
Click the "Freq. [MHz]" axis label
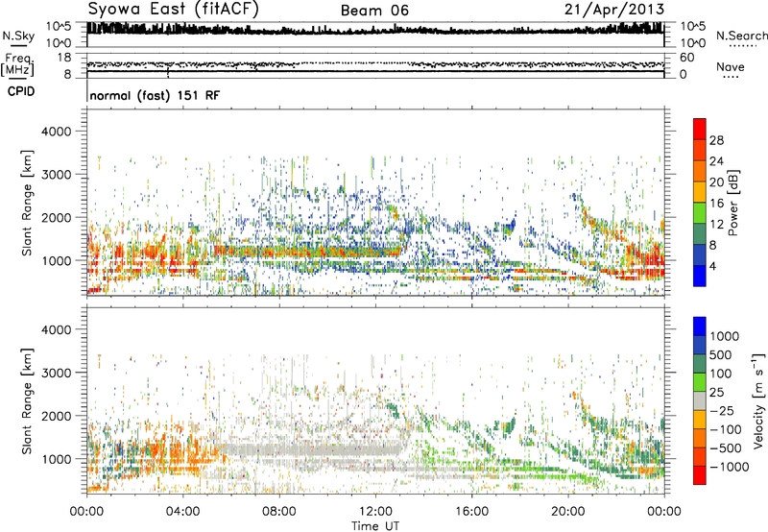coord(17,64)
